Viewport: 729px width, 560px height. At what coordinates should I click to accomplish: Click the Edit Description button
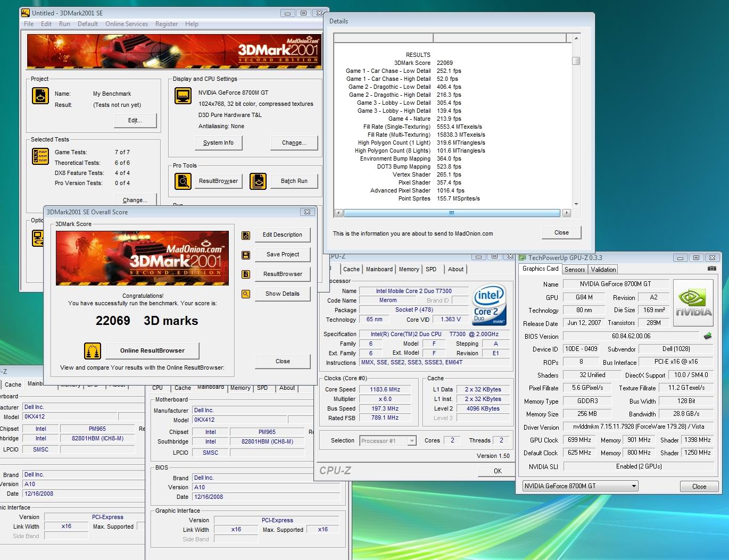click(x=283, y=235)
